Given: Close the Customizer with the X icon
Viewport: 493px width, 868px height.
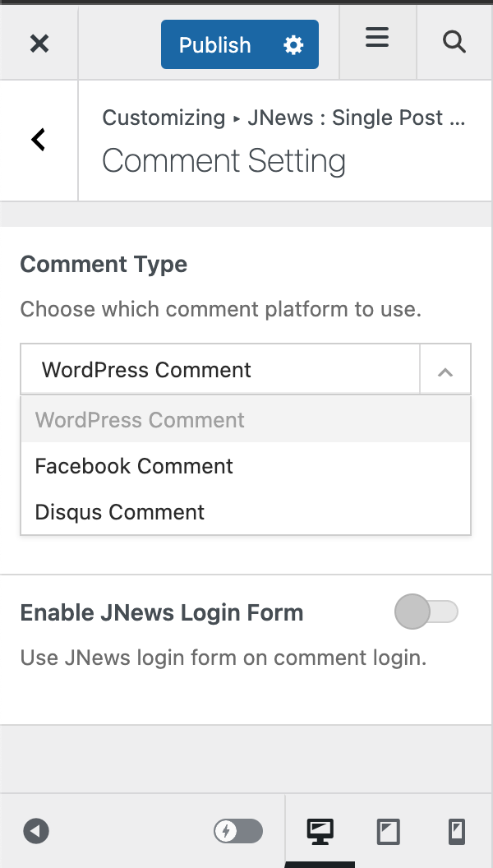Looking at the screenshot, I should (39, 44).
